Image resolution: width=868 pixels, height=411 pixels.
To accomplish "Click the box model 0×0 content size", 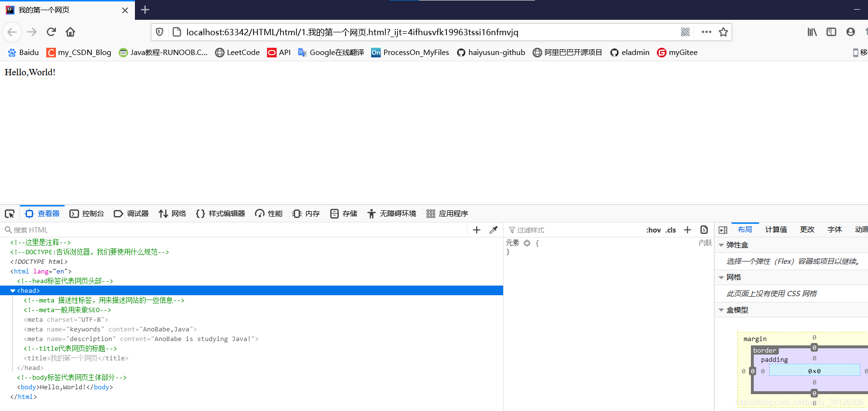I will (x=815, y=371).
